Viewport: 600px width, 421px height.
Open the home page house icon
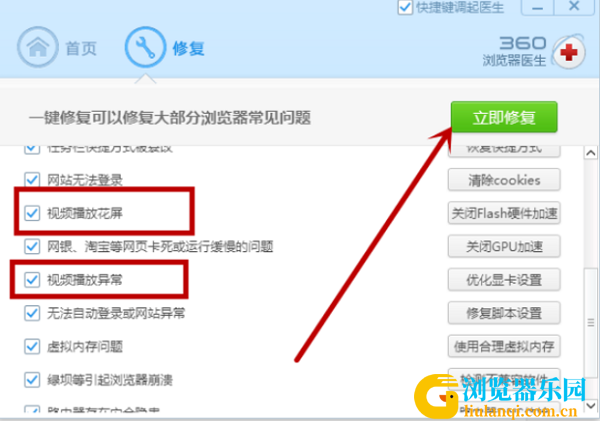pyautogui.click(x=38, y=47)
